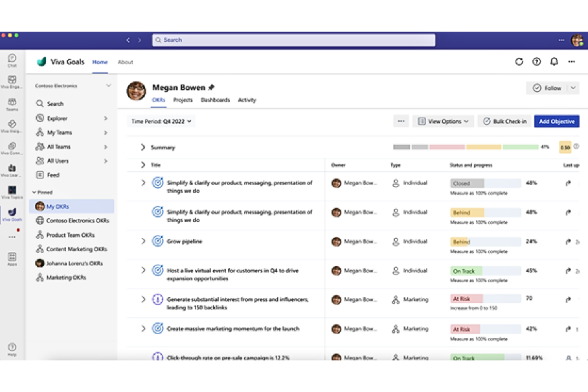Click in the Teams search bar
Image resolution: width=588 pixels, height=392 pixels.
[x=294, y=40]
